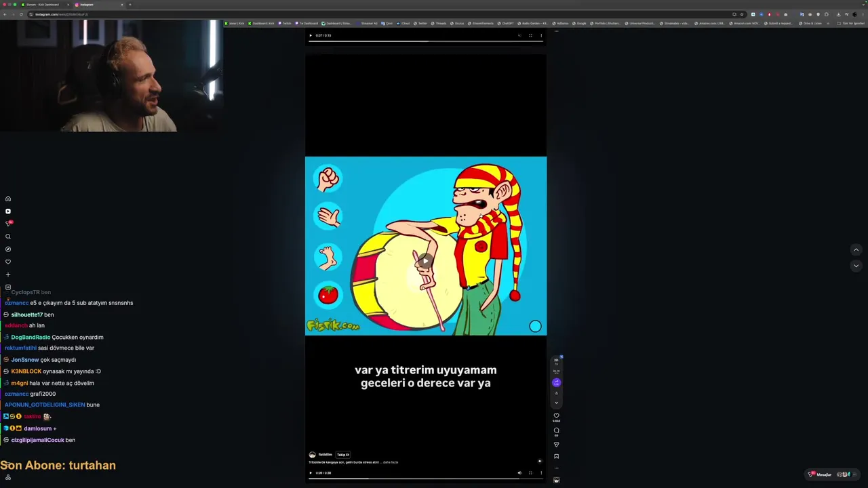868x488 pixels.
Task: Click the center play overlay on video
Action: pos(425,261)
